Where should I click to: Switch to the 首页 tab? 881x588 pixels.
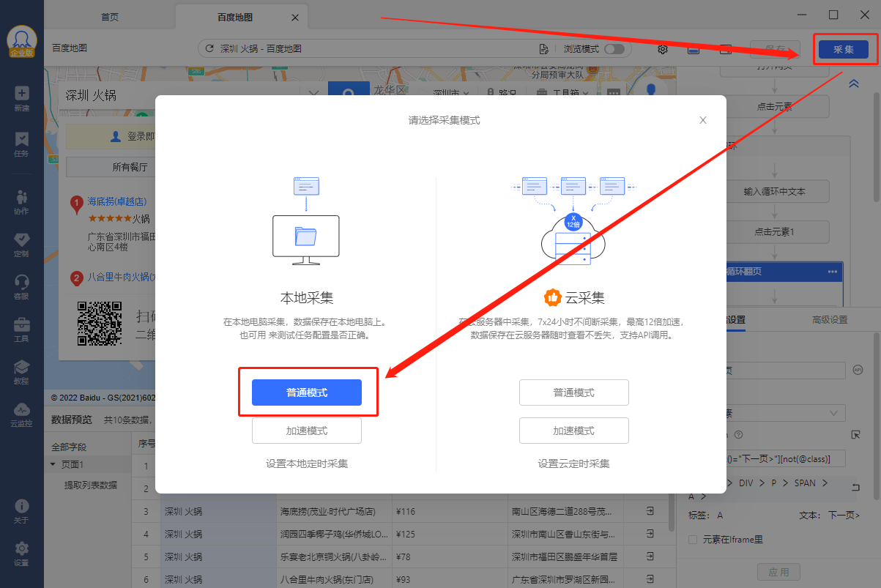click(x=110, y=17)
